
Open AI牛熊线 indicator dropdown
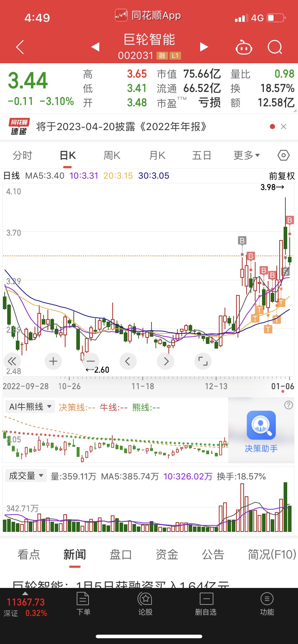click(30, 406)
